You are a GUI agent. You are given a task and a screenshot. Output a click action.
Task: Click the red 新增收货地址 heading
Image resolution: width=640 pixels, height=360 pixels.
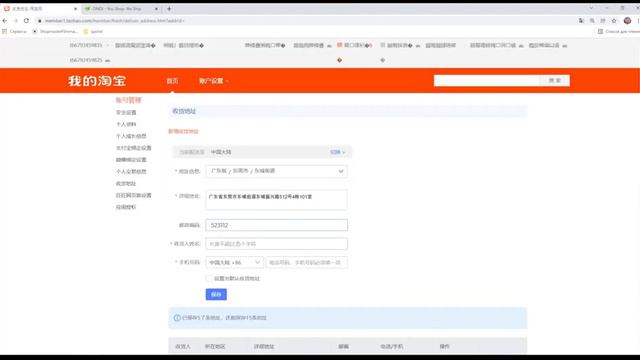tap(183, 131)
